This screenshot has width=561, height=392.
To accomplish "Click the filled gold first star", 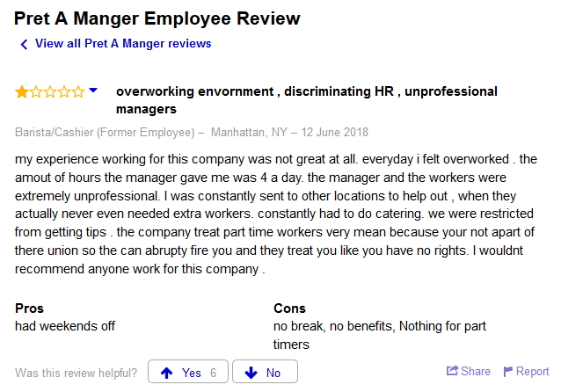I will (22, 91).
